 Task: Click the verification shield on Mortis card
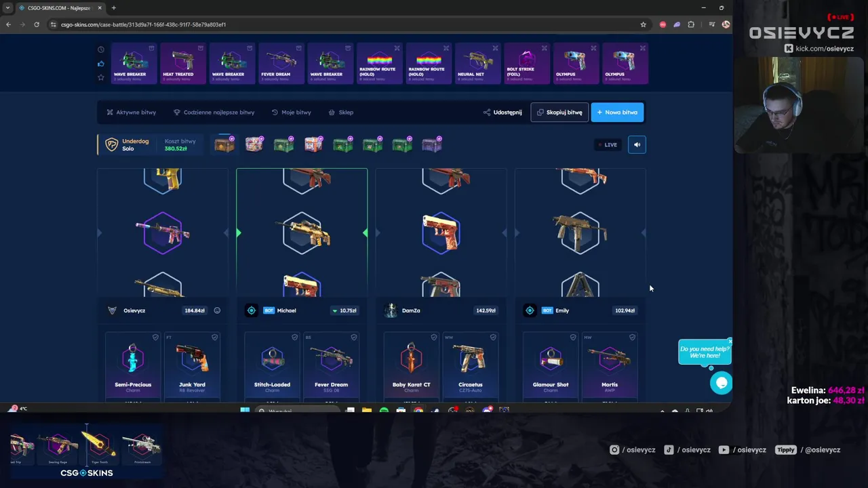pos(632,337)
